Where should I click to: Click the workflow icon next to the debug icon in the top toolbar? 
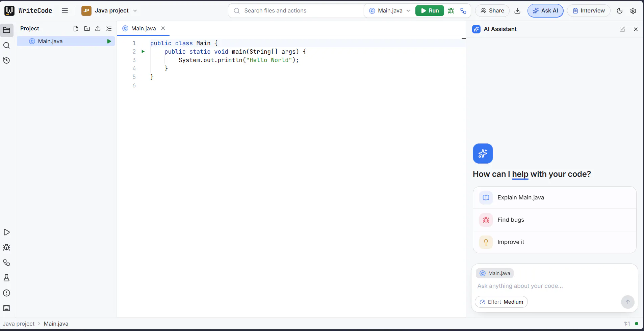tap(463, 11)
